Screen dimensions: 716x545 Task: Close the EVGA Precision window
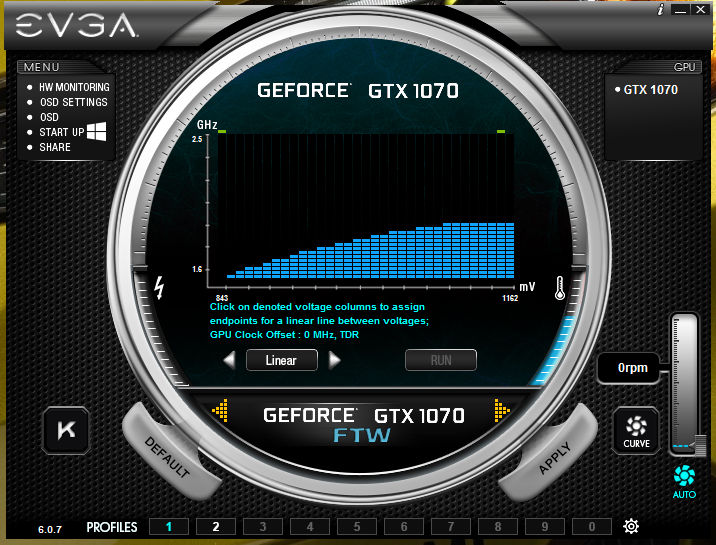click(701, 10)
